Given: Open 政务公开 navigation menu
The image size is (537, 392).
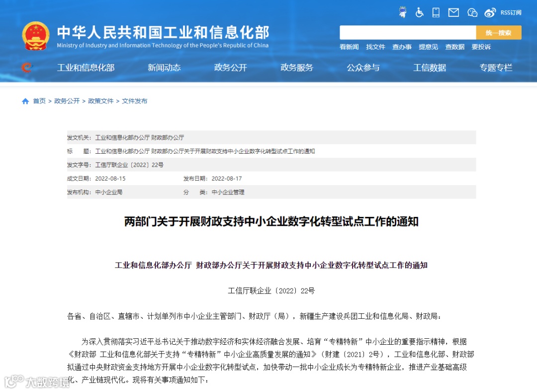Looking at the screenshot, I should pyautogui.click(x=231, y=68).
